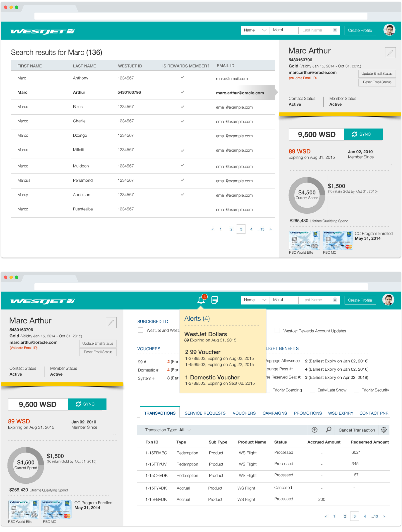The width and height of the screenshot is (402, 532).
Task: Click Update Email Status in upper window
Action: point(377,74)
